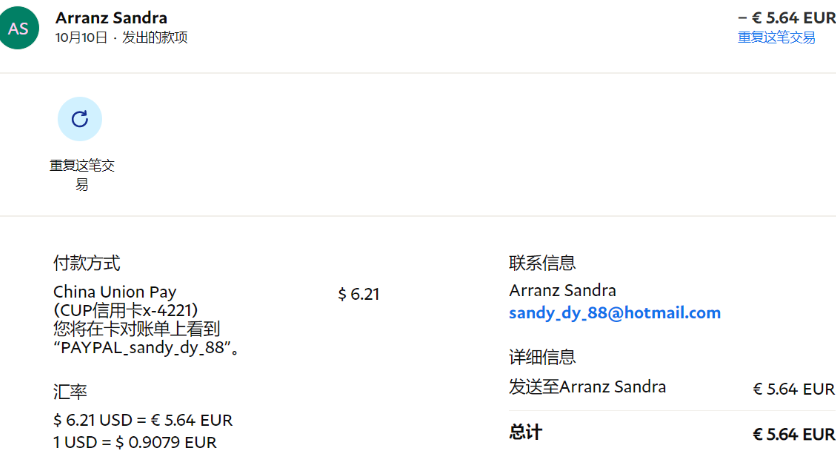Click the 汇率 heading
The width and height of the screenshot is (836, 450).
click(x=70, y=392)
